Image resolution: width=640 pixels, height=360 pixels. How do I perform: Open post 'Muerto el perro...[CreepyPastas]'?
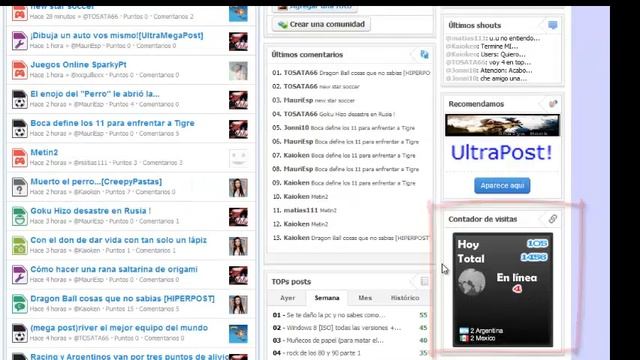(96, 182)
